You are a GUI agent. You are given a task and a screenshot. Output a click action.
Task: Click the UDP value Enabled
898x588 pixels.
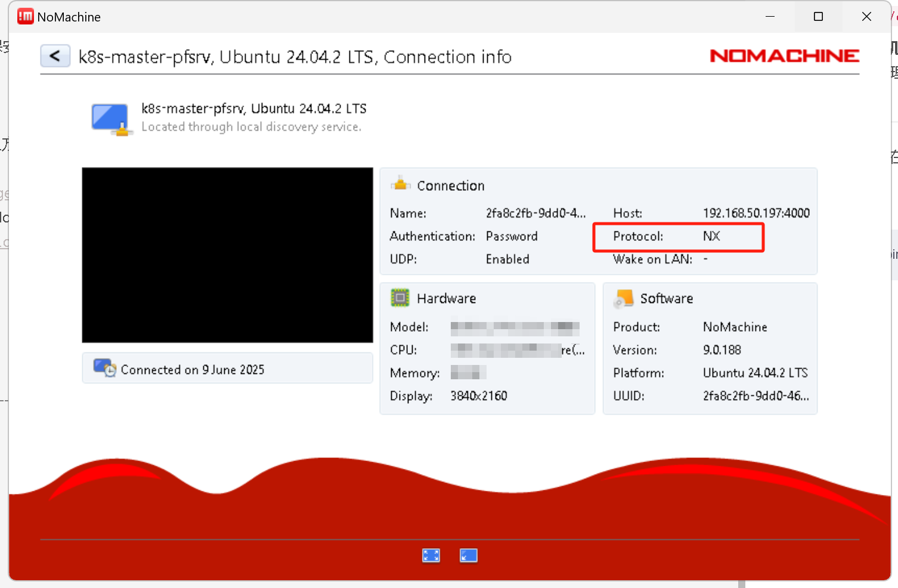pyautogui.click(x=507, y=259)
